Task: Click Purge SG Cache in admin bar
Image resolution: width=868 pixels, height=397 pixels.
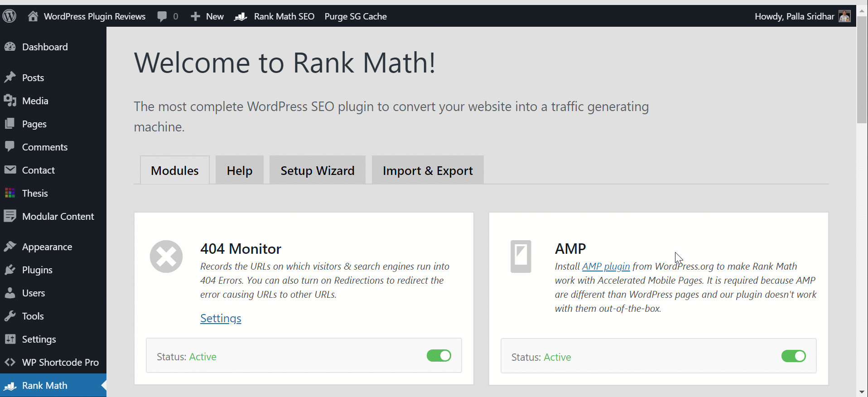Action: (355, 16)
